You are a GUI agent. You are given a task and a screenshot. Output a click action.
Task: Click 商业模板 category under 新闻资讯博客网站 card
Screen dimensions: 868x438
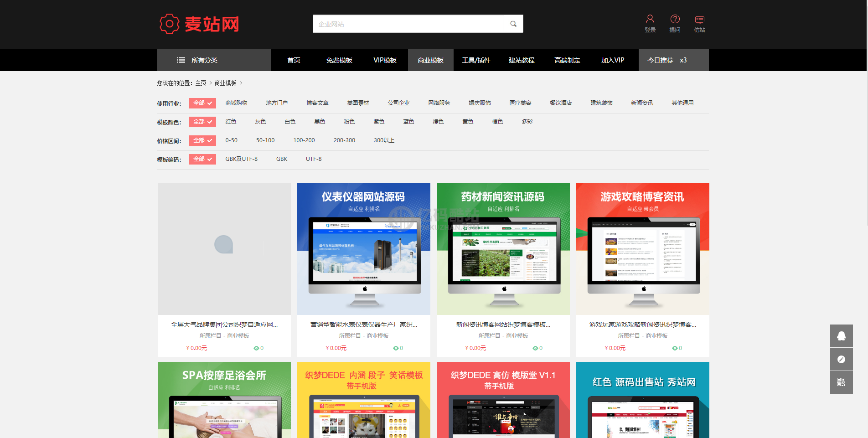tap(517, 336)
